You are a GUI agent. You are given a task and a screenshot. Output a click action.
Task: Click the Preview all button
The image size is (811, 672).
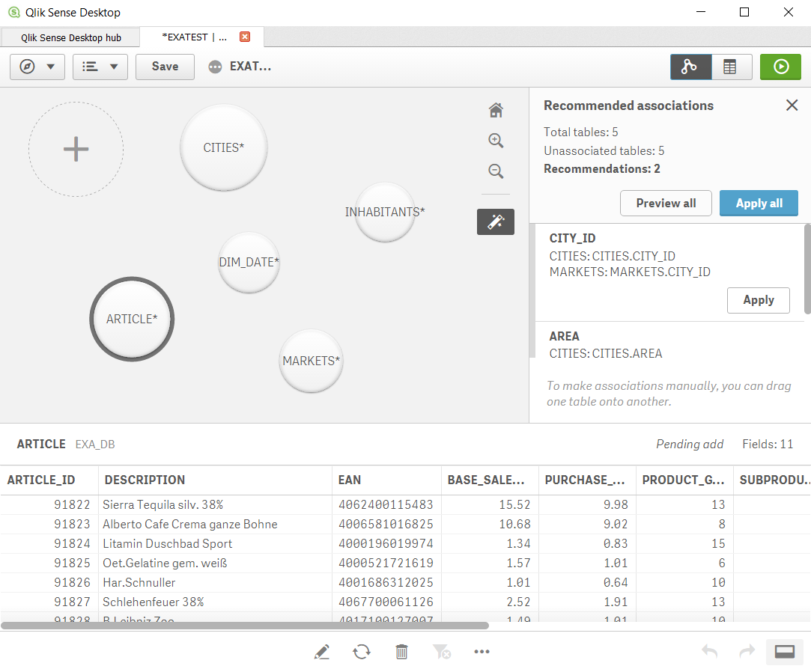pos(665,203)
